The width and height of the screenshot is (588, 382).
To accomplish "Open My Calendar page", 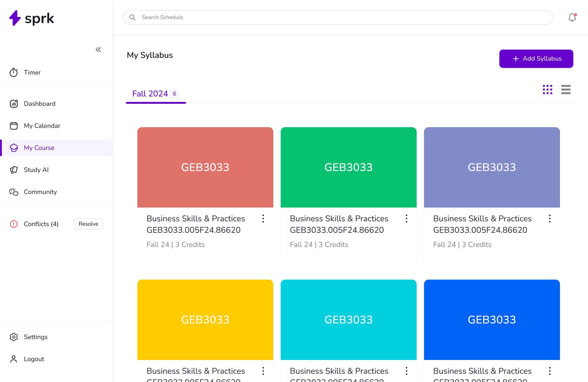I will point(42,126).
